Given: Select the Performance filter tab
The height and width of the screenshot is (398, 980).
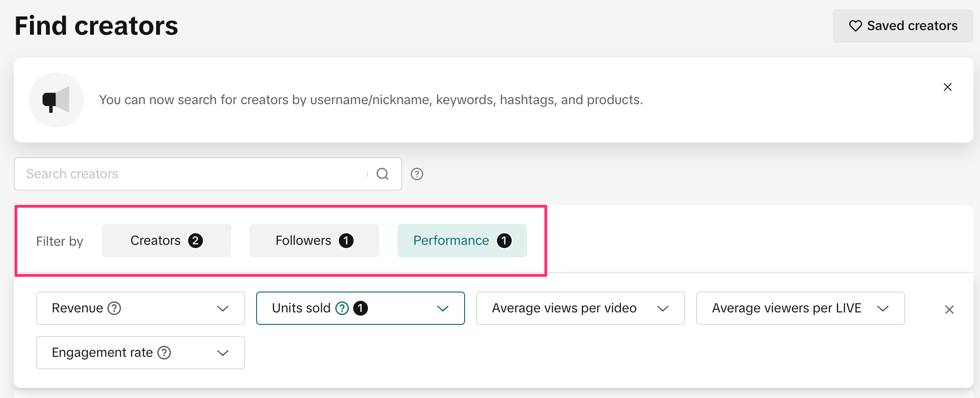Looking at the screenshot, I should coord(461,241).
